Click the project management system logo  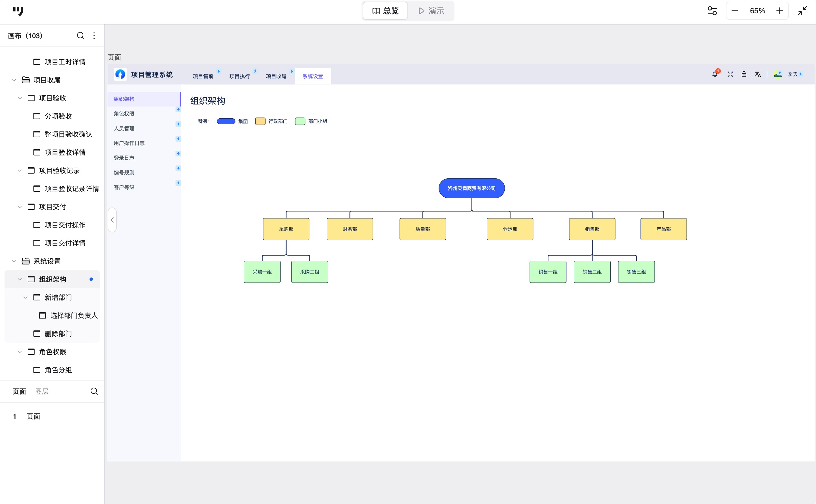click(120, 74)
